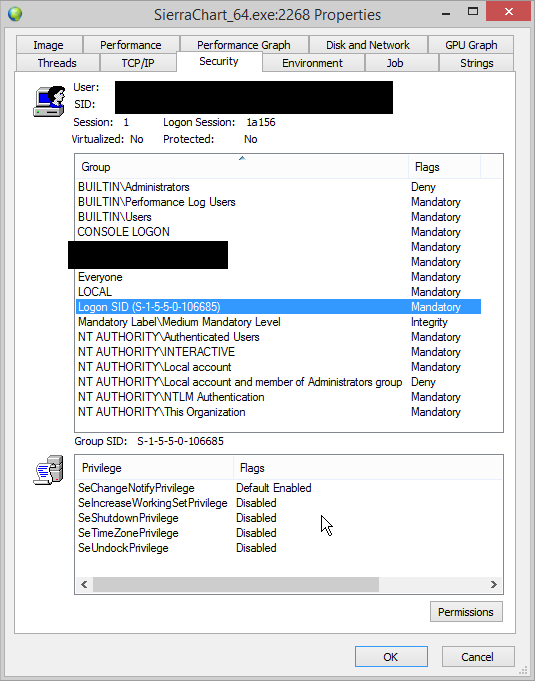Screen dimensions: 535x681
Task: Select BUILTIN\Performance Log Users row
Action: [x=278, y=202]
